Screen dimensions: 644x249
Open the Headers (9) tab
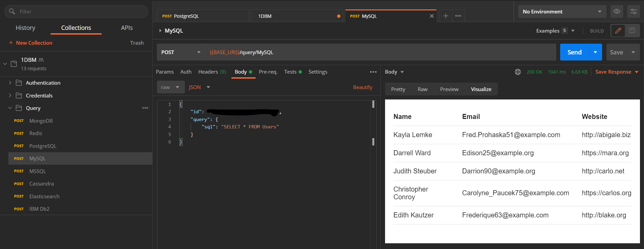(212, 72)
